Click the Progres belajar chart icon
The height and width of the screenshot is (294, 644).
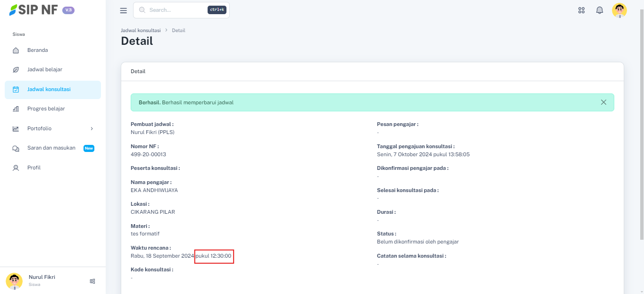[16, 109]
